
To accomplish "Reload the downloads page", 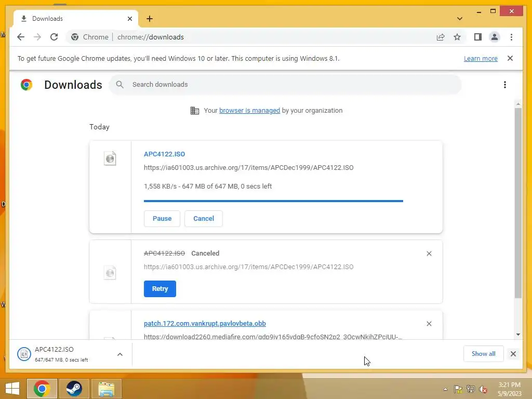I will (54, 37).
